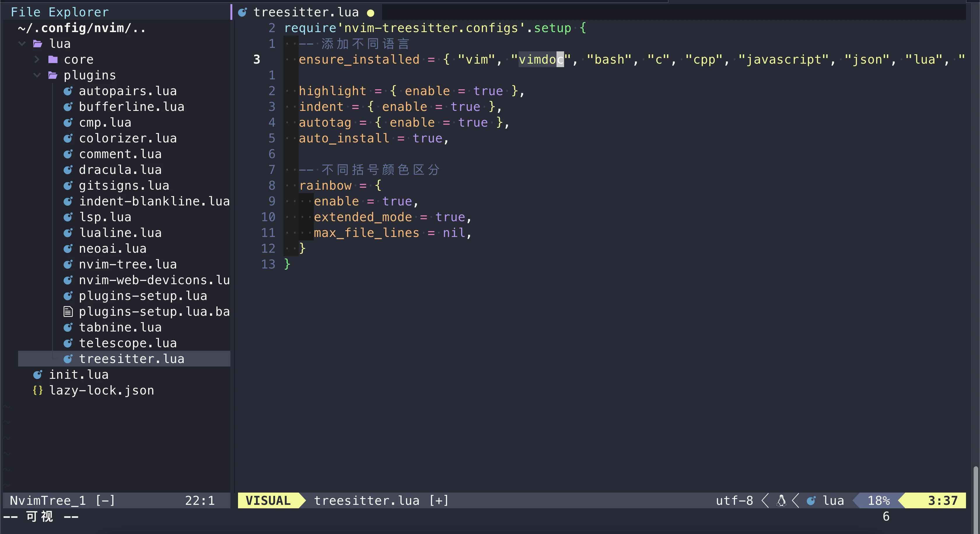Screen dimensions: 980x534
Task: Click the lua filetype icon in statusline
Action: pos(811,500)
